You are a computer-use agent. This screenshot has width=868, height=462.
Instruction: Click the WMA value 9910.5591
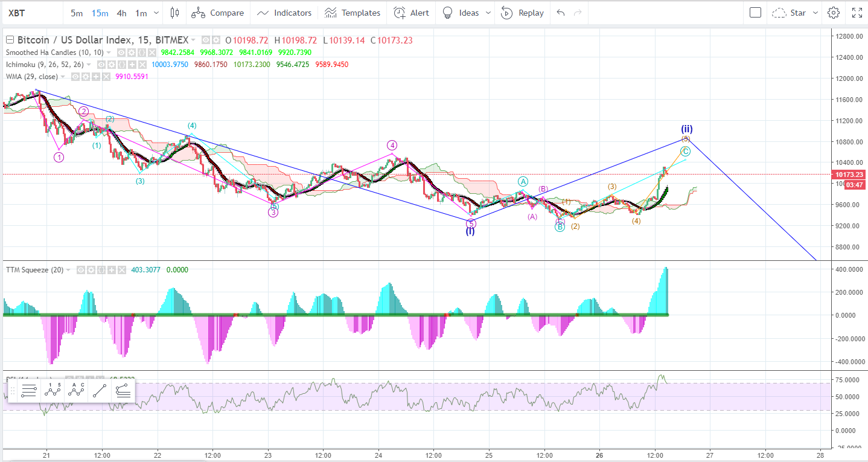pyautogui.click(x=131, y=77)
